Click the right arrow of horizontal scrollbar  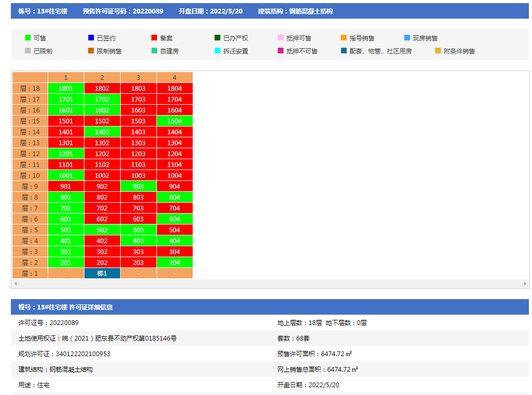[525, 284]
